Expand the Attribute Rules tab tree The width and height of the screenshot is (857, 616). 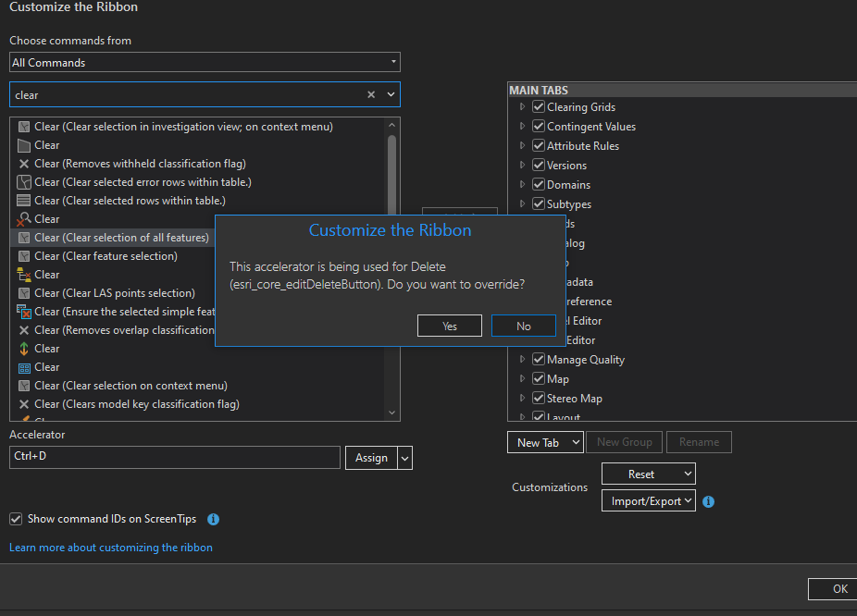tap(521, 145)
